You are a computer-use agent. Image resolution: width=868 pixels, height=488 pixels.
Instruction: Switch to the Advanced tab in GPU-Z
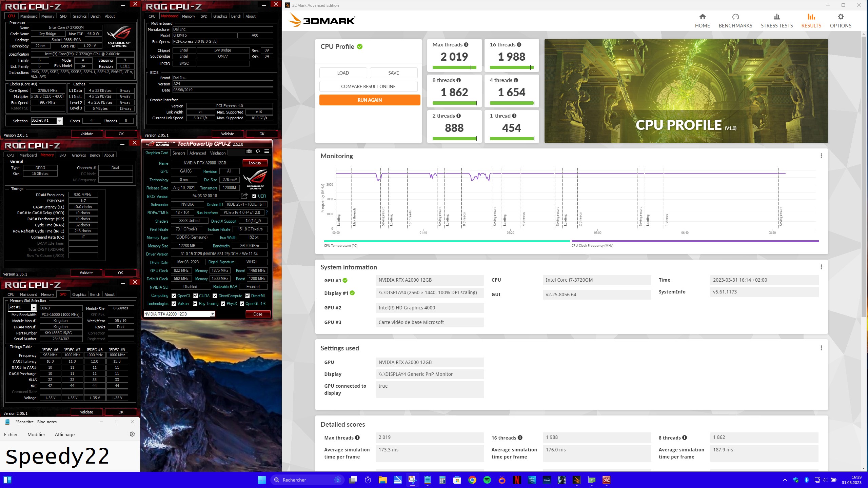tap(198, 153)
